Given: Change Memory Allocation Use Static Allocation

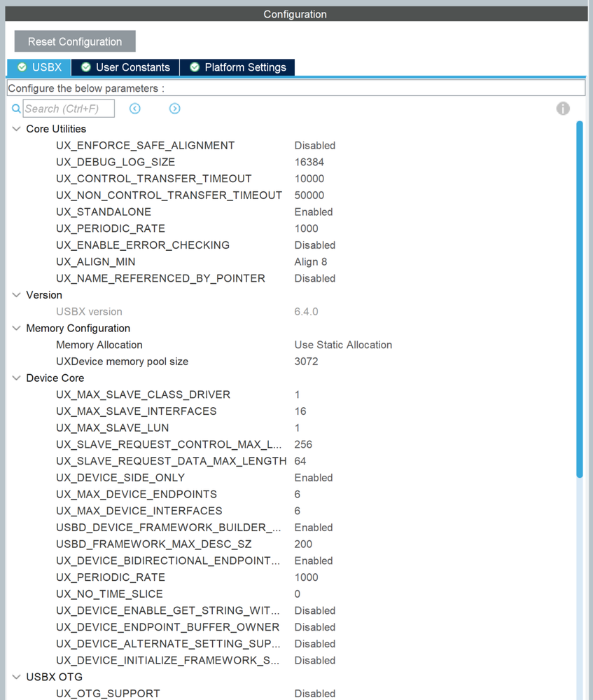Looking at the screenshot, I should (x=343, y=345).
